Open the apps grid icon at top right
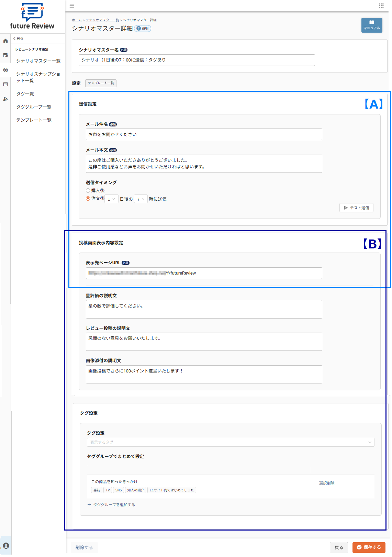The image size is (392, 557). [x=381, y=5]
